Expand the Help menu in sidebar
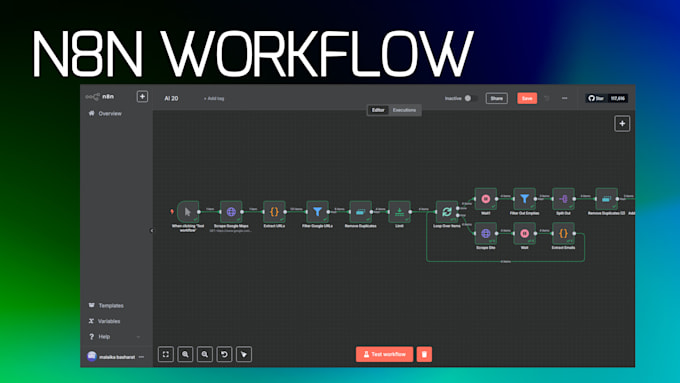Screen dimensions: 680x383 [x=114, y=337]
